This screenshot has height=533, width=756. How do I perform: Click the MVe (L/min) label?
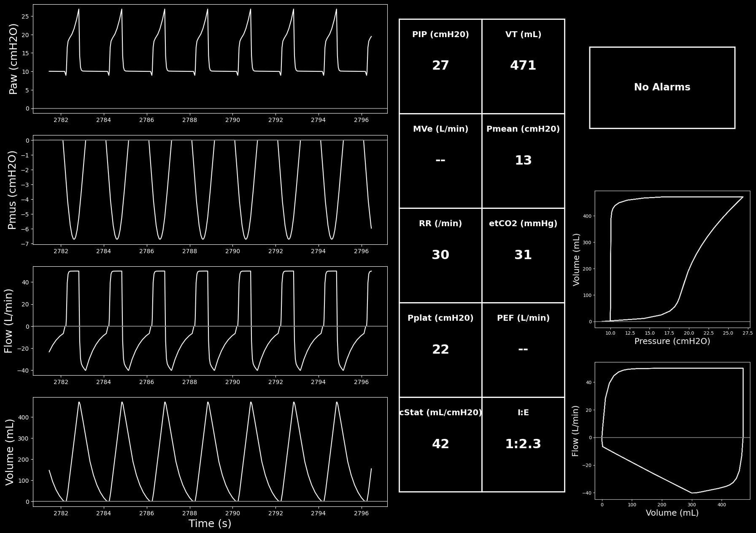click(440, 129)
